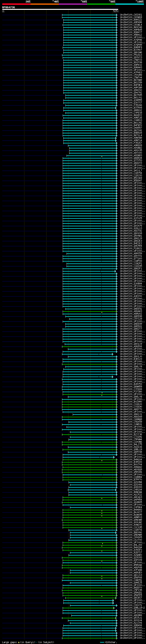This screenshot has height=644, width=146.
Task: Click the purple ~60% identity legend segment
Action: [73, 4]
